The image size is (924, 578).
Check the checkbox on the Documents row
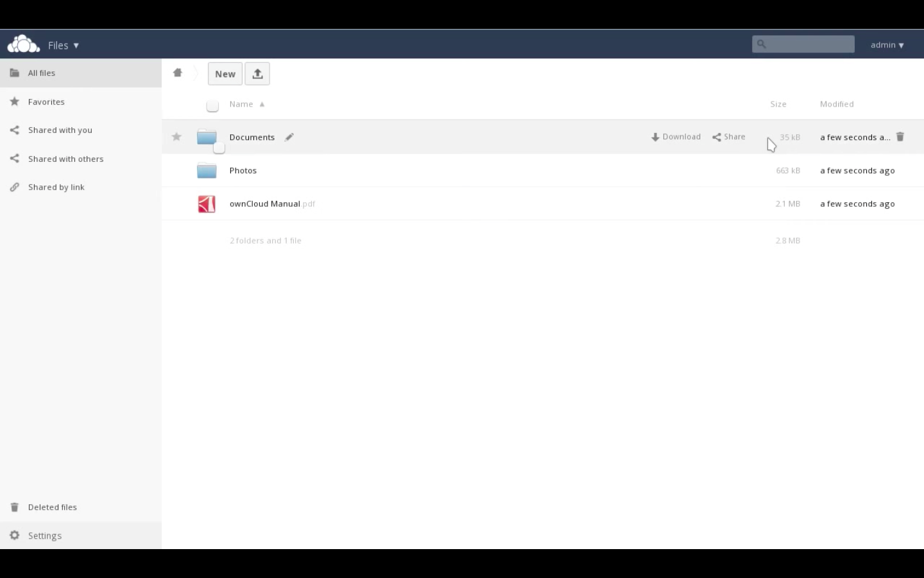[219, 148]
